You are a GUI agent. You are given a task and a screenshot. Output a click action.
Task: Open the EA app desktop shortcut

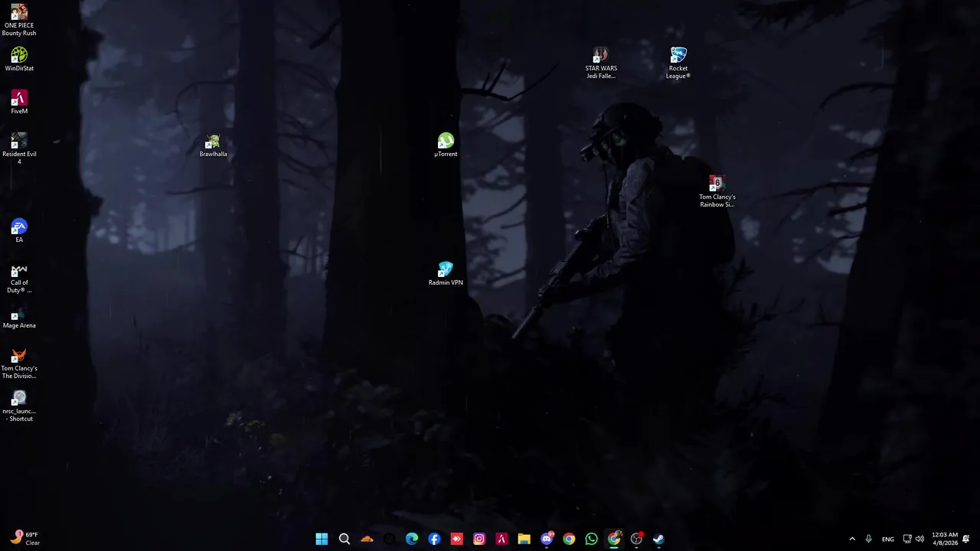pyautogui.click(x=19, y=231)
